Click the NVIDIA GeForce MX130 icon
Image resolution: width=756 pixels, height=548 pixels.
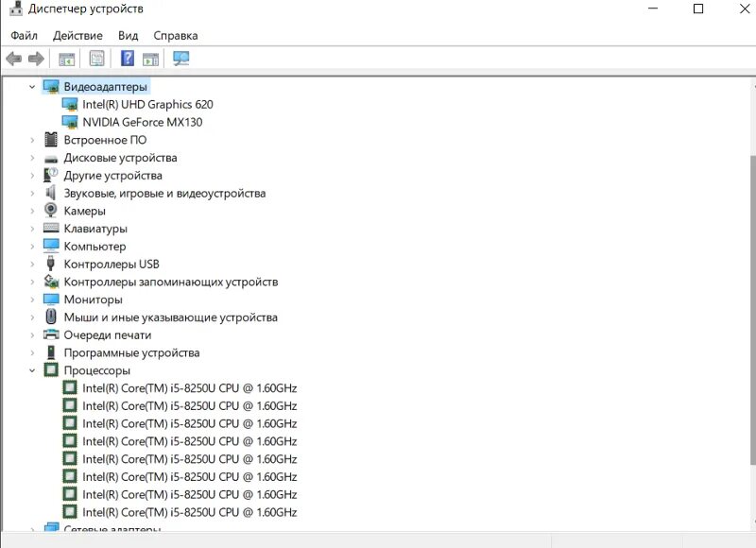pos(70,123)
